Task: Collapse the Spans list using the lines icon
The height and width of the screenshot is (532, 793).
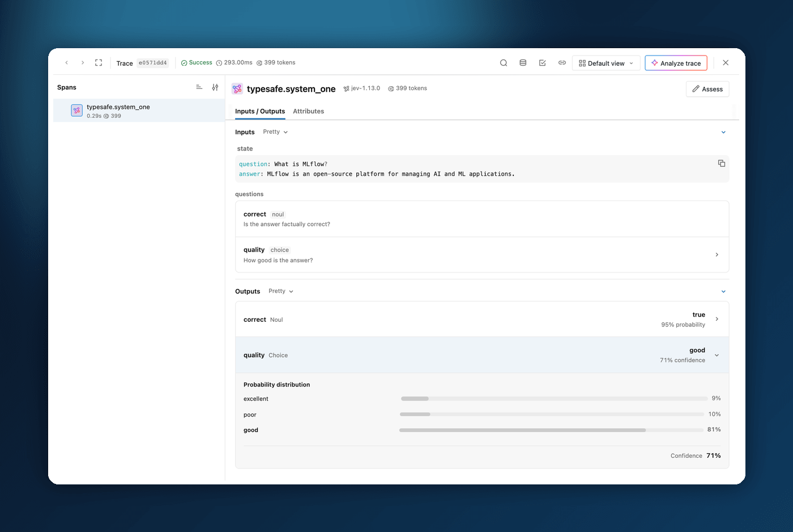Action: 199,87
